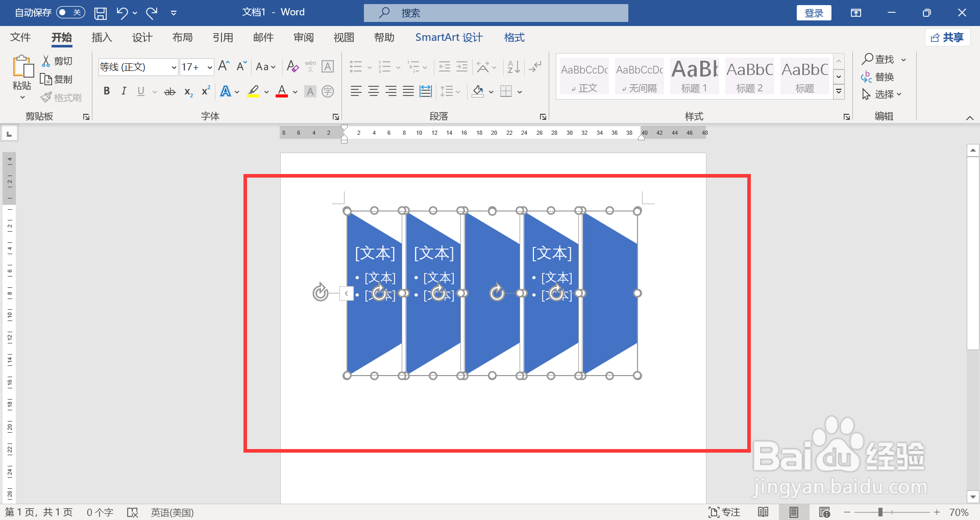Click the Redo icon

pyautogui.click(x=152, y=13)
